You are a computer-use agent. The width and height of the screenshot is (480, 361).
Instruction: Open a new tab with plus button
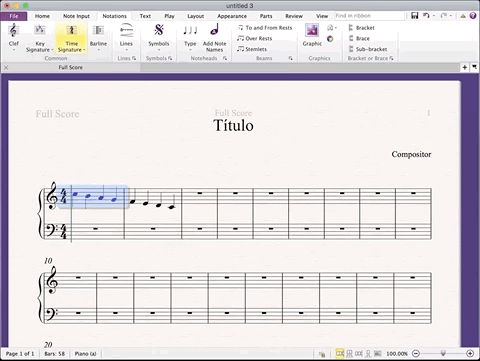pyautogui.click(x=464, y=67)
